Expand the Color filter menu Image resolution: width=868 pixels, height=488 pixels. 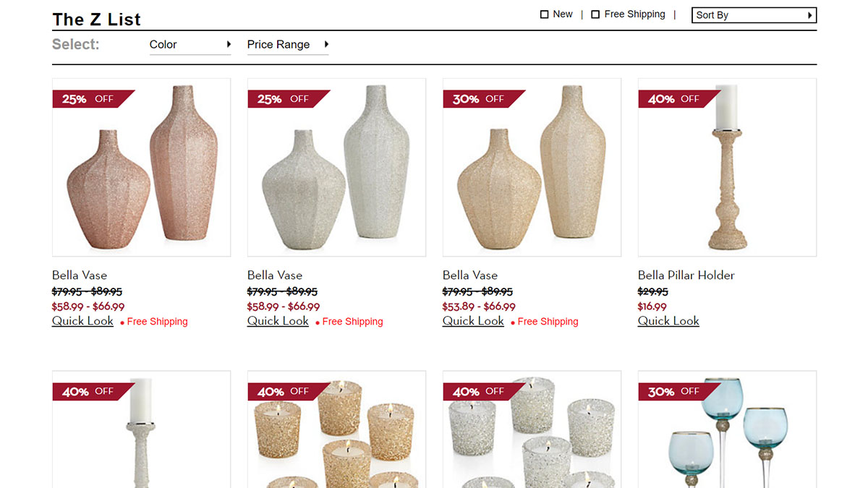[x=190, y=45]
